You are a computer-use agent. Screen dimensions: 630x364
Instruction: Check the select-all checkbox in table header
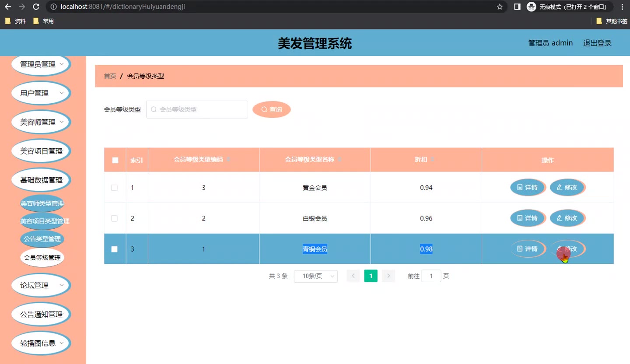click(x=115, y=160)
